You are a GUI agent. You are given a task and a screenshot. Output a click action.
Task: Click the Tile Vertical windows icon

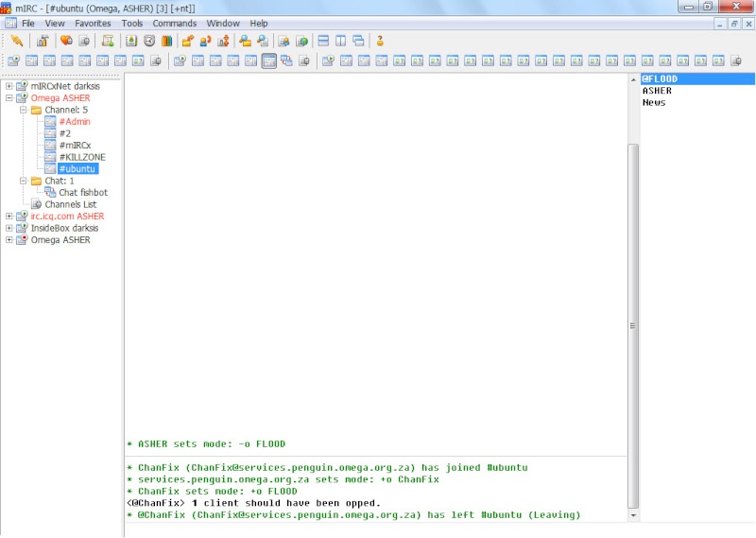pos(341,41)
